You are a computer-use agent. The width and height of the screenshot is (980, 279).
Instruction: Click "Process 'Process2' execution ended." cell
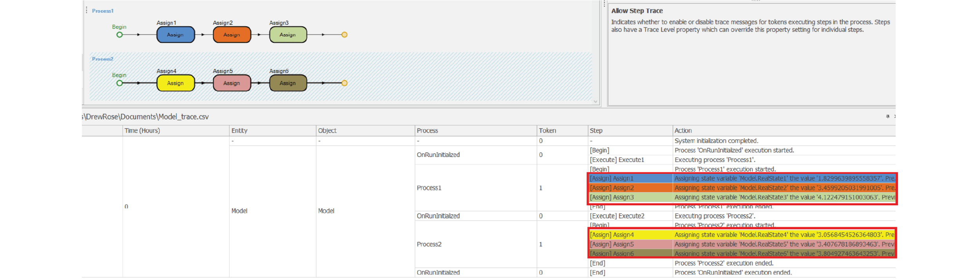[784, 263]
